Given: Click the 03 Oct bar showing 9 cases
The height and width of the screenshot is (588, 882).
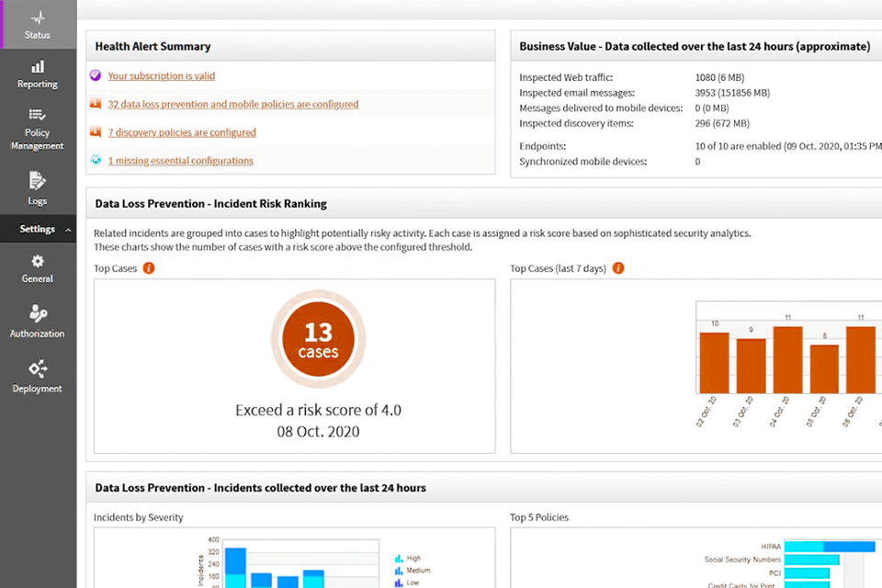Looking at the screenshot, I should [x=751, y=366].
